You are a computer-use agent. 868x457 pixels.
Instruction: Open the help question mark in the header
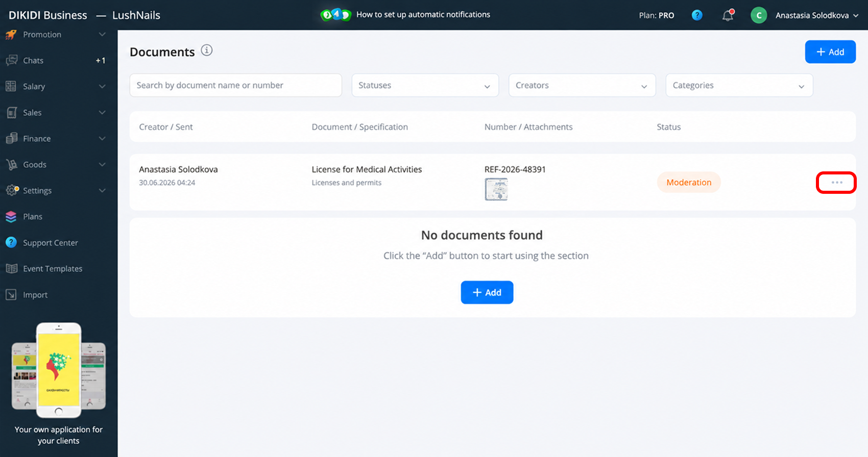[697, 15]
